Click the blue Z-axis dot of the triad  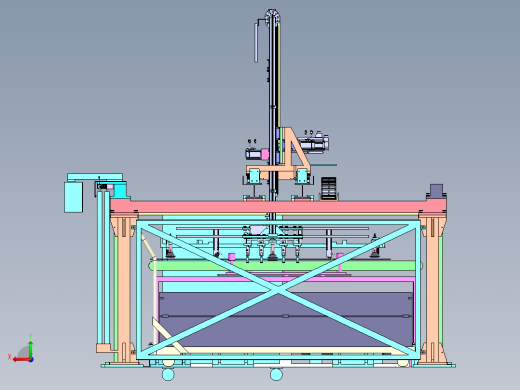coord(31,360)
